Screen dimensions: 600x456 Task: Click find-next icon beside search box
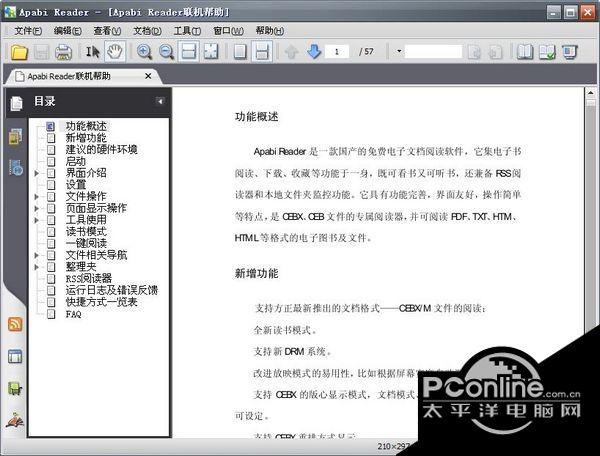tap(495, 52)
